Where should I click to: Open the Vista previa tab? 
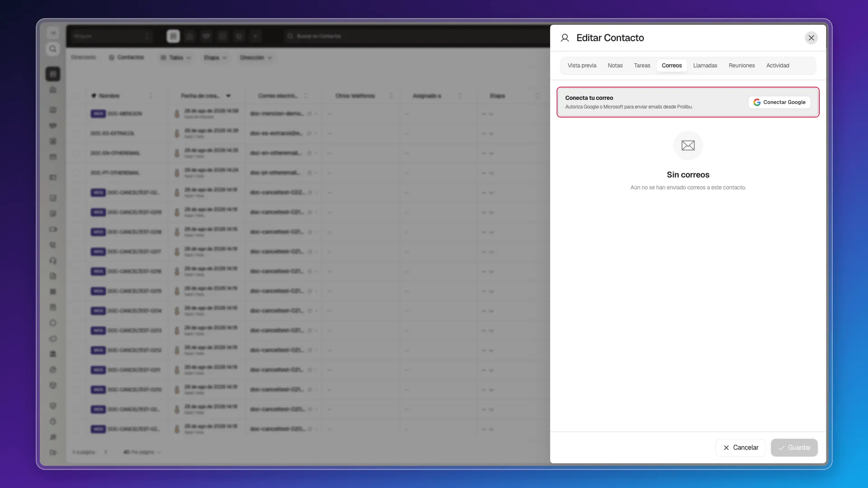pos(582,66)
